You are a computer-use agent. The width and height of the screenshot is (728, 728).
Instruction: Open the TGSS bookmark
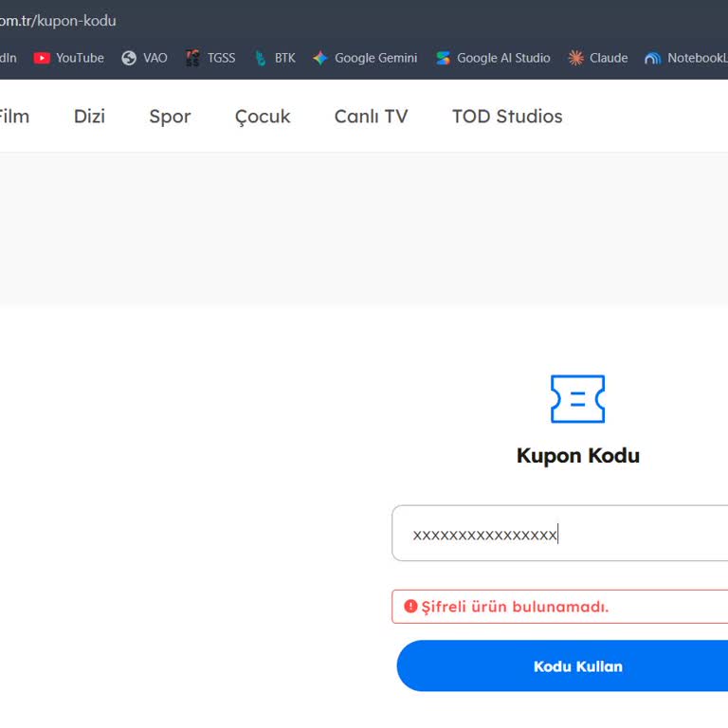[x=210, y=58]
